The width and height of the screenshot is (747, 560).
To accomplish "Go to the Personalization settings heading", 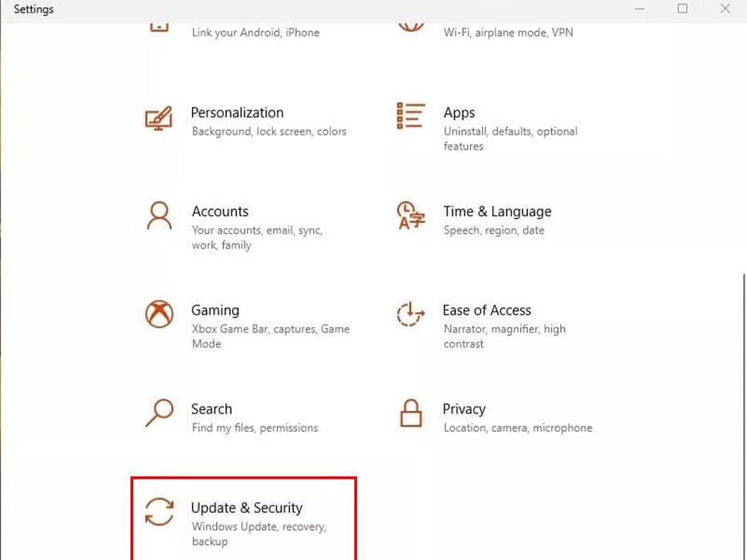I will click(x=237, y=113).
